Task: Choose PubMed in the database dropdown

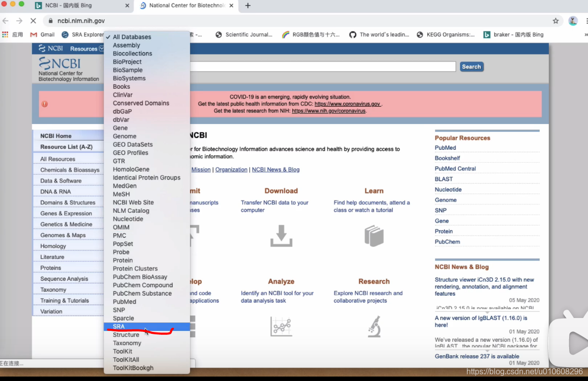Action: [x=146, y=302]
